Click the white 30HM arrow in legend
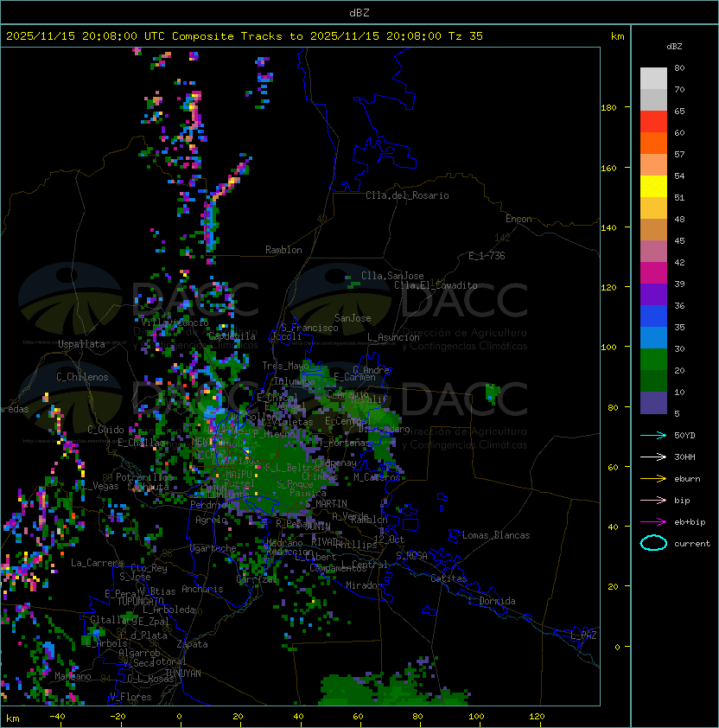 pos(653,457)
